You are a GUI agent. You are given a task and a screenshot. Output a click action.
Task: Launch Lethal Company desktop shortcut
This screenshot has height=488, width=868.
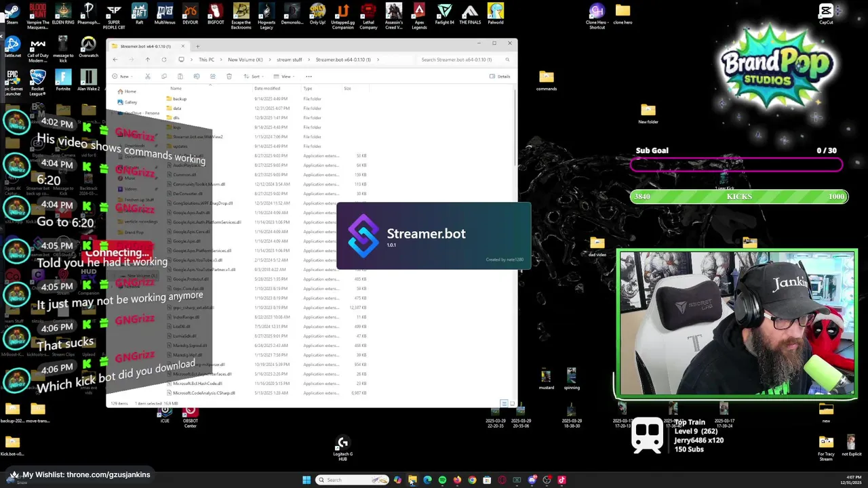point(368,16)
